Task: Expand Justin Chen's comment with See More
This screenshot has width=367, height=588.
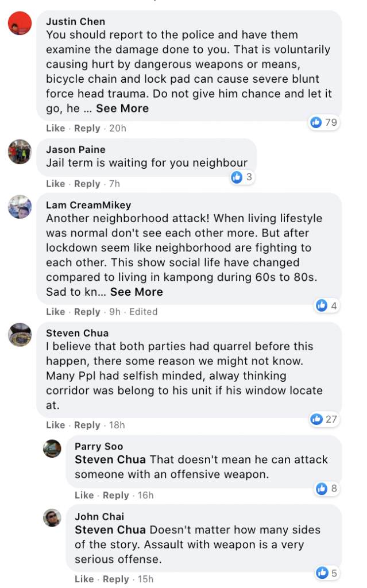Action: pos(122,109)
